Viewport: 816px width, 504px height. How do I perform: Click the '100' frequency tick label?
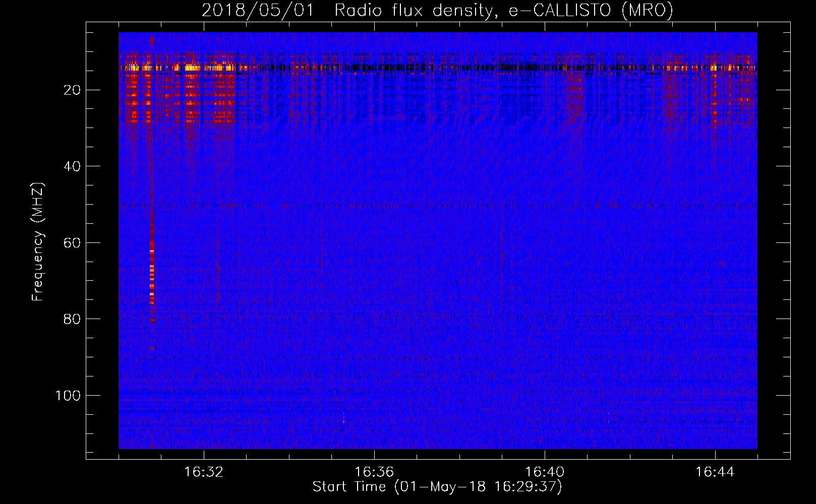68,396
